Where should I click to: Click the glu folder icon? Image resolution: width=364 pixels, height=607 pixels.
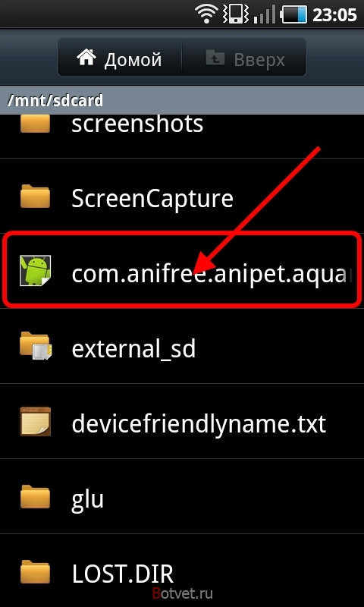[x=35, y=497]
